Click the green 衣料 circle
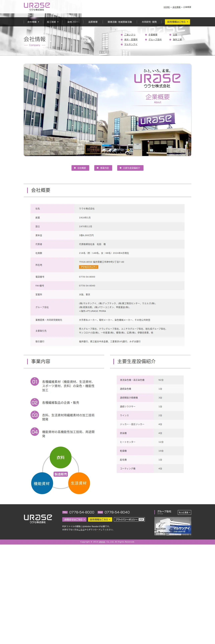This screenshot has width=215, height=644. pos(61,457)
